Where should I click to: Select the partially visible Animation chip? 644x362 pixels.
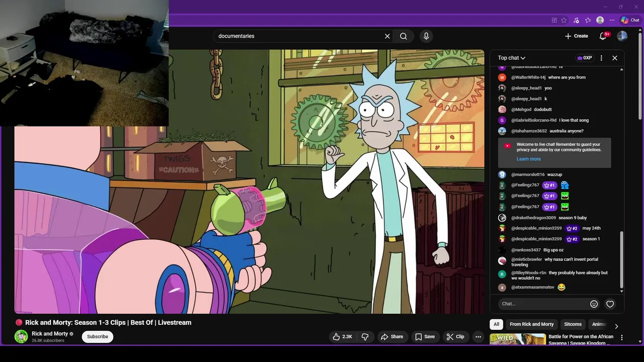pos(599,324)
